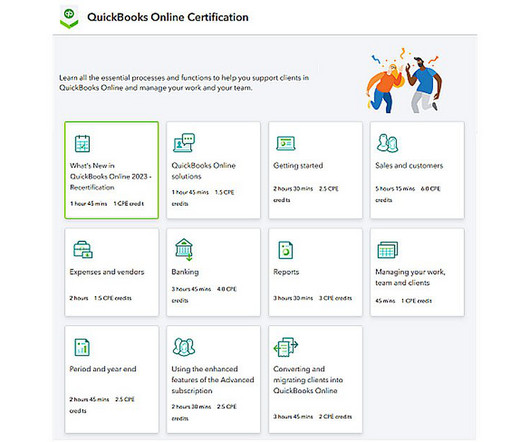The height and width of the screenshot is (442, 530).
Task: Click the '45 mins 1 CPE credit' text
Action: [403, 301]
